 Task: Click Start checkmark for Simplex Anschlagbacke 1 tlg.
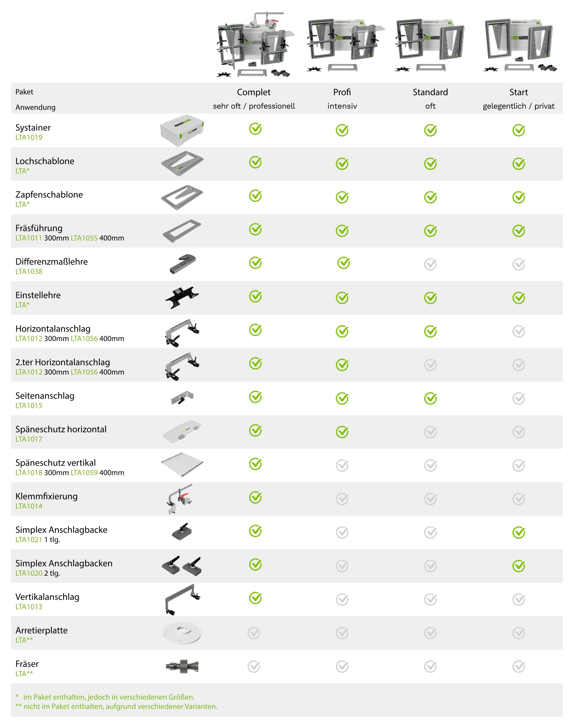[x=519, y=532]
